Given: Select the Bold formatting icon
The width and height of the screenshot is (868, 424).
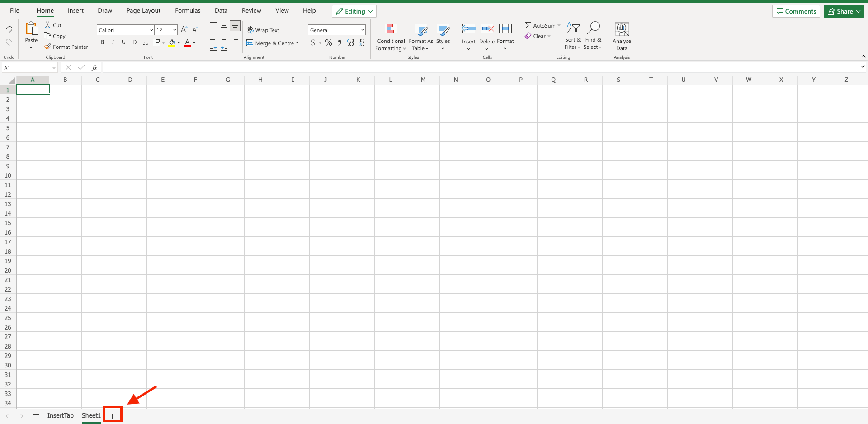Looking at the screenshot, I should click(x=102, y=42).
